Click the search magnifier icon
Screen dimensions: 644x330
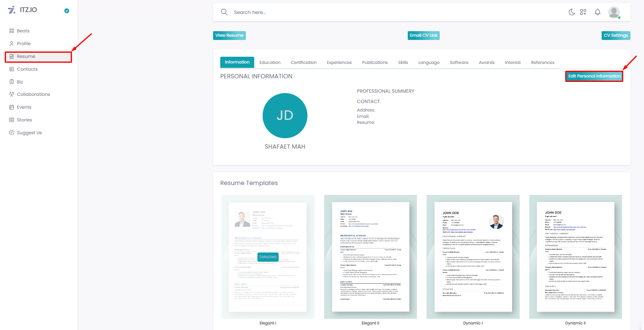(224, 12)
